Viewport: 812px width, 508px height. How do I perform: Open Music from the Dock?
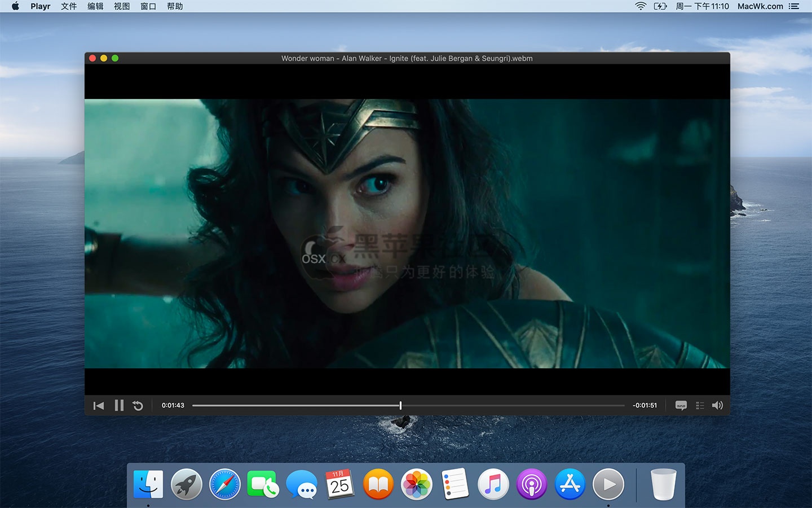click(493, 484)
